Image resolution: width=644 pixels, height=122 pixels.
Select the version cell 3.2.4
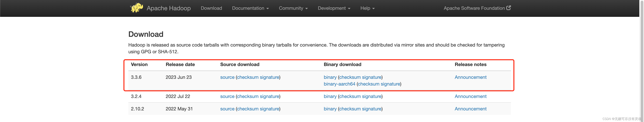pyautogui.click(x=136, y=96)
